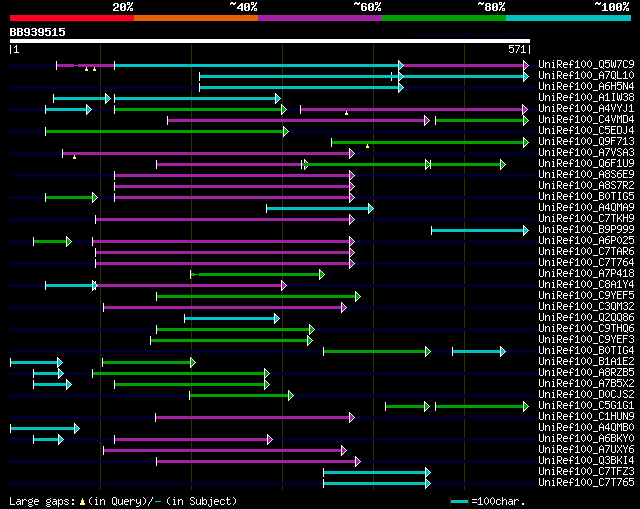
Task: Select the UniRef100_Q2QQ86 label
Action: click(x=586, y=318)
